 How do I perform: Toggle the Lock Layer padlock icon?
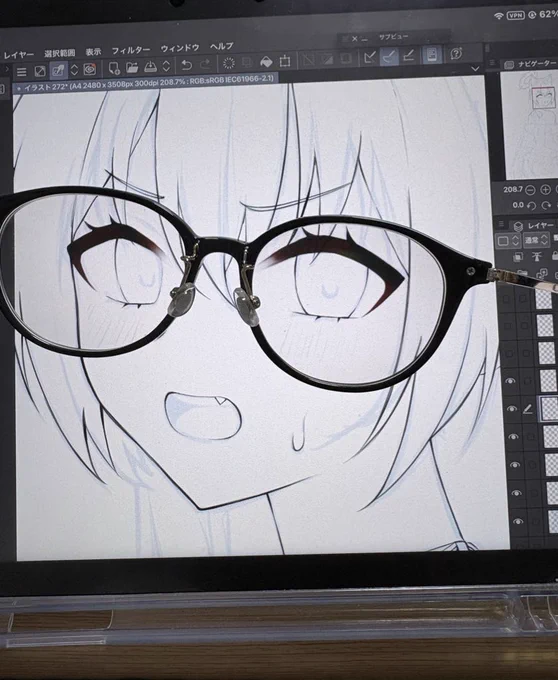pos(555,256)
